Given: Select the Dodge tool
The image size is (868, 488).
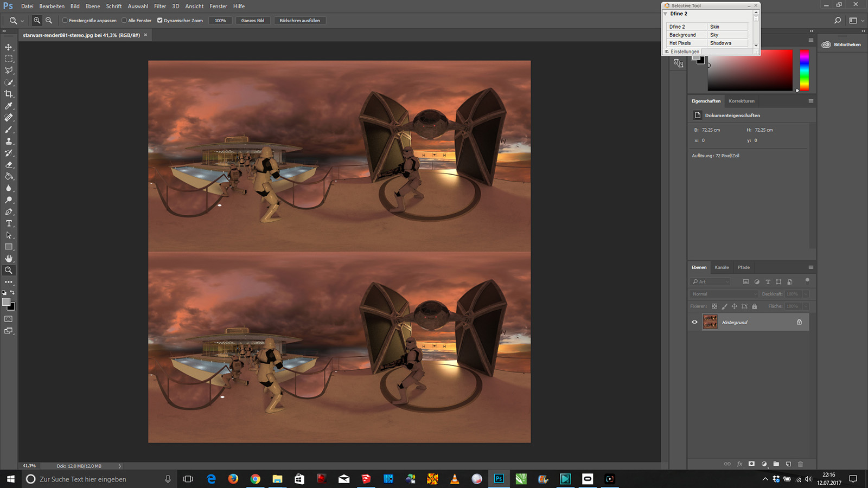Looking at the screenshot, I should click(9, 200).
